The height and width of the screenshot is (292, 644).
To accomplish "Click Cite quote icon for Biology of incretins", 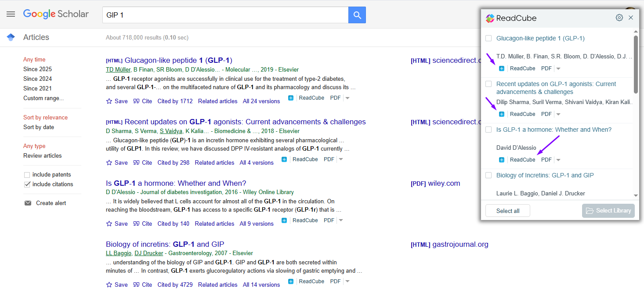I will click(136, 285).
